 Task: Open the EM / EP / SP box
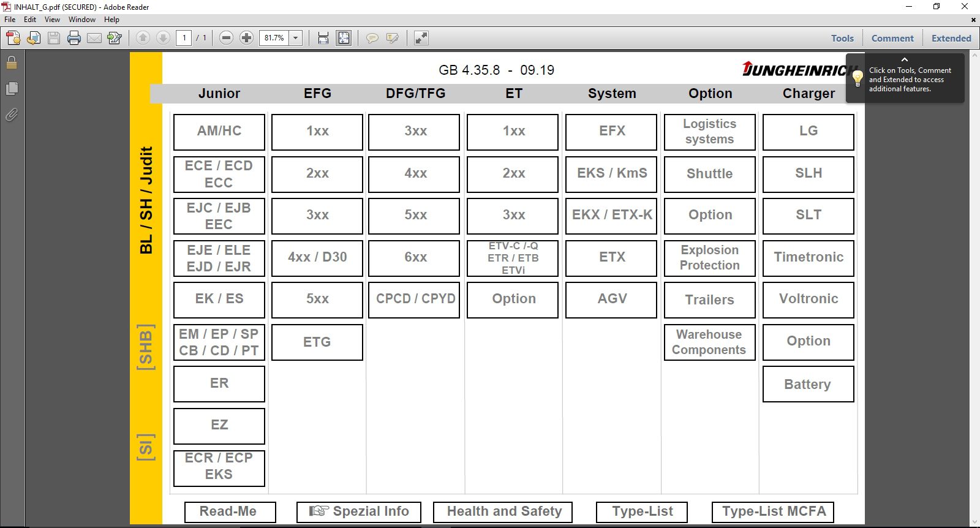219,342
